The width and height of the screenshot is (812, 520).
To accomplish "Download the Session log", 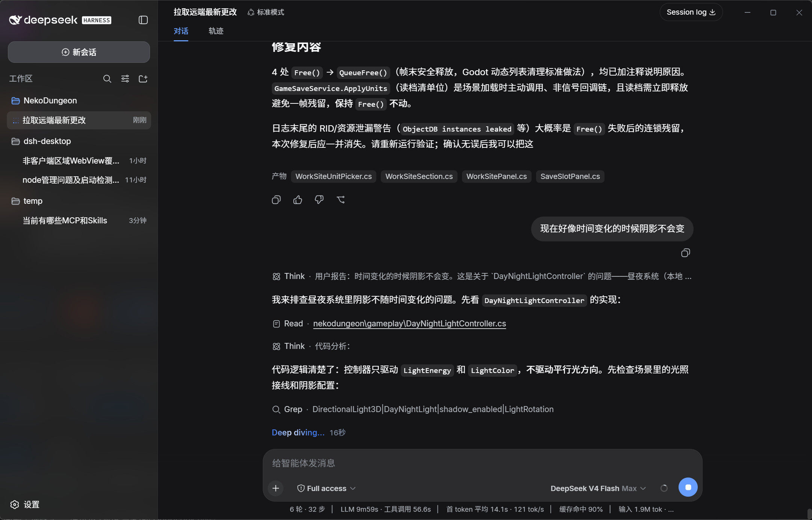I will pyautogui.click(x=691, y=12).
